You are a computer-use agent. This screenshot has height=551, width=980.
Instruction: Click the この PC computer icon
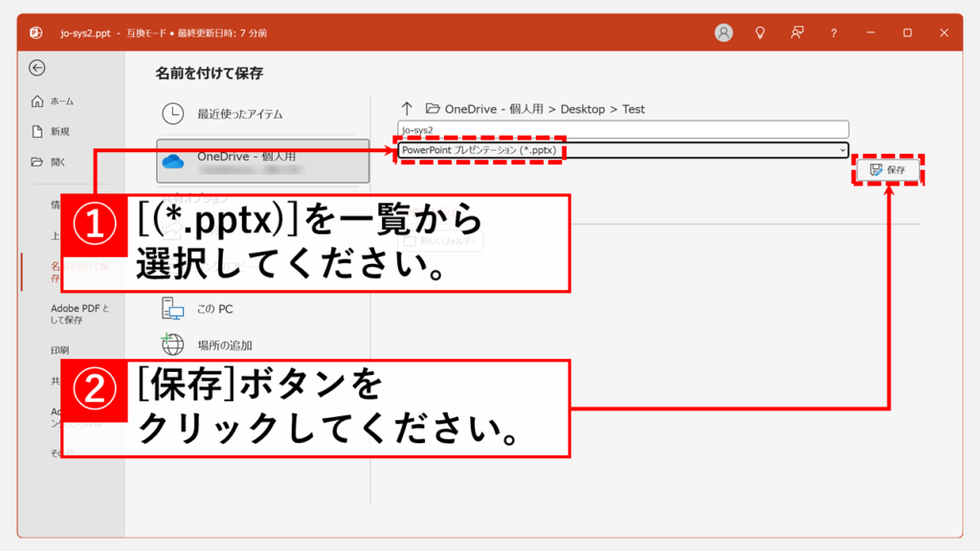click(173, 309)
